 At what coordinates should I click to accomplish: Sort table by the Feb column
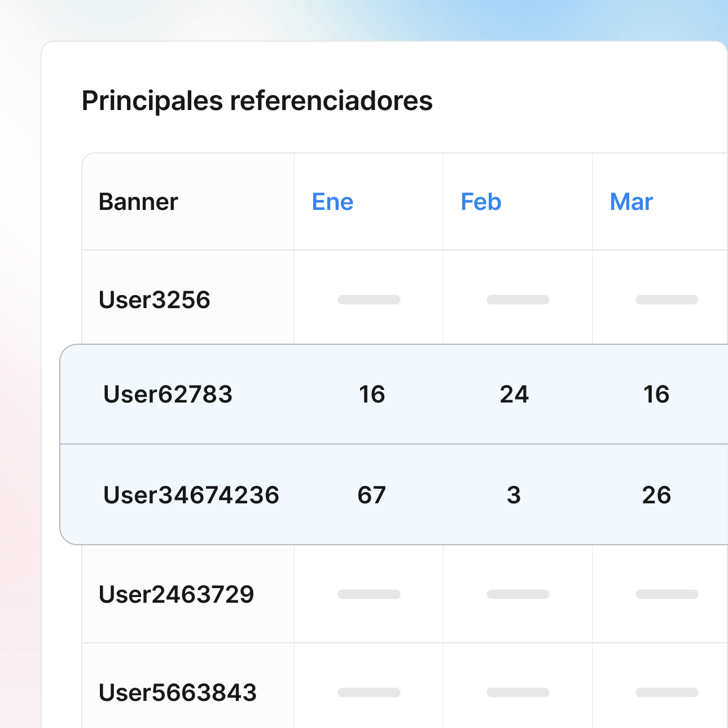click(x=481, y=201)
